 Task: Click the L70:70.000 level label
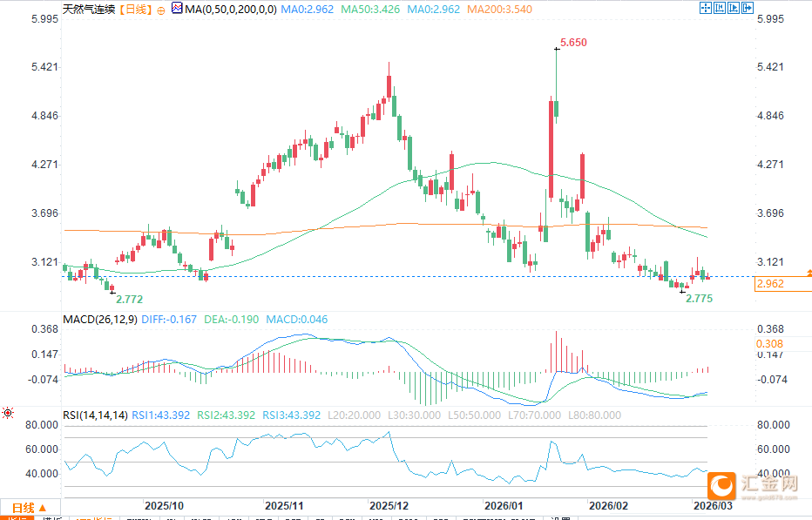coord(534,415)
